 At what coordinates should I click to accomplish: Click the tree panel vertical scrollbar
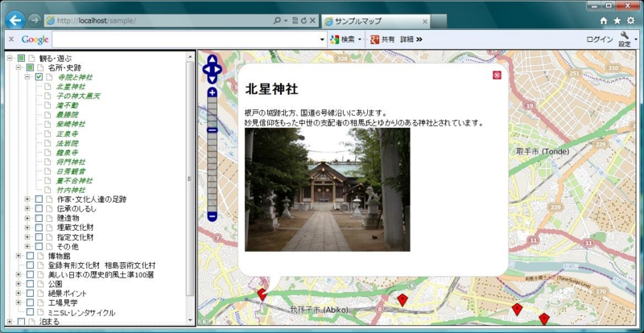pos(190,179)
